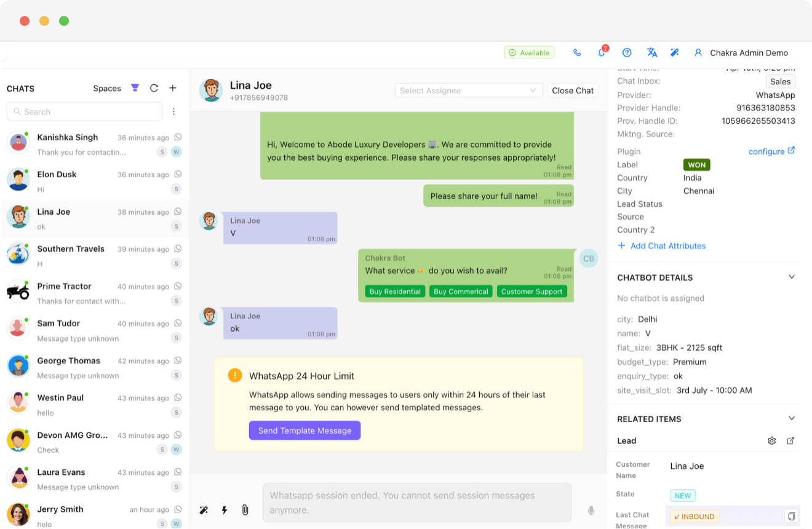Open Kanishka Singh conversation

click(x=95, y=145)
